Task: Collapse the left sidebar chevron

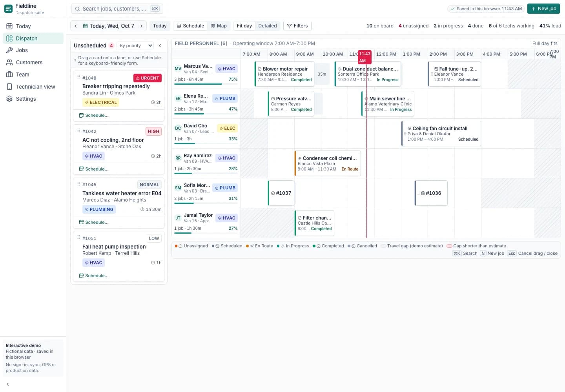Action: pyautogui.click(x=7, y=385)
